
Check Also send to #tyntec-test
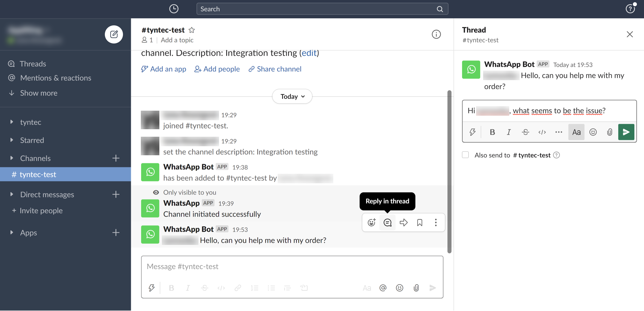coord(465,155)
